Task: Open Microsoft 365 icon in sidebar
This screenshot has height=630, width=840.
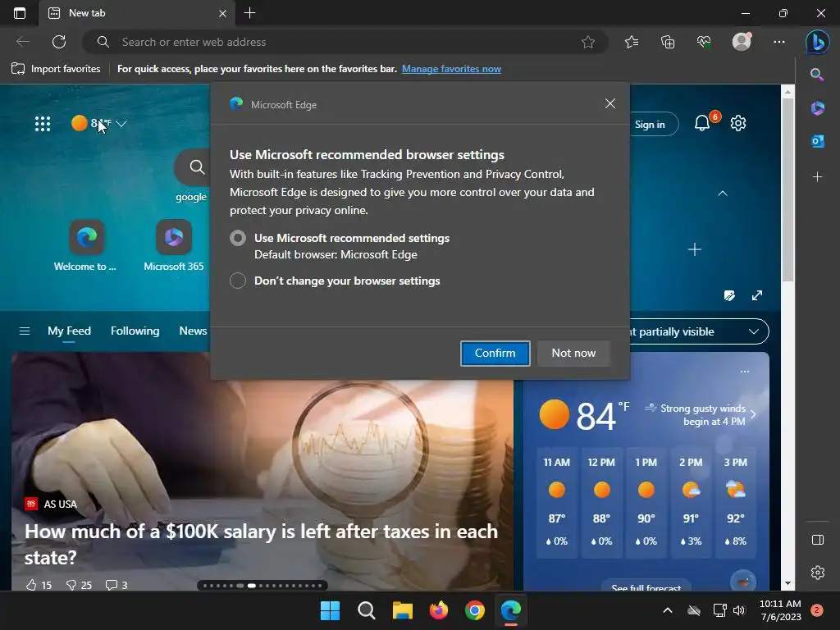Action: pos(818,107)
